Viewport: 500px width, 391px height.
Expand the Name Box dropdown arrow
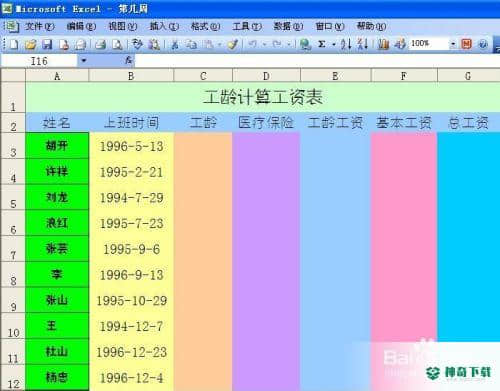pos(84,61)
